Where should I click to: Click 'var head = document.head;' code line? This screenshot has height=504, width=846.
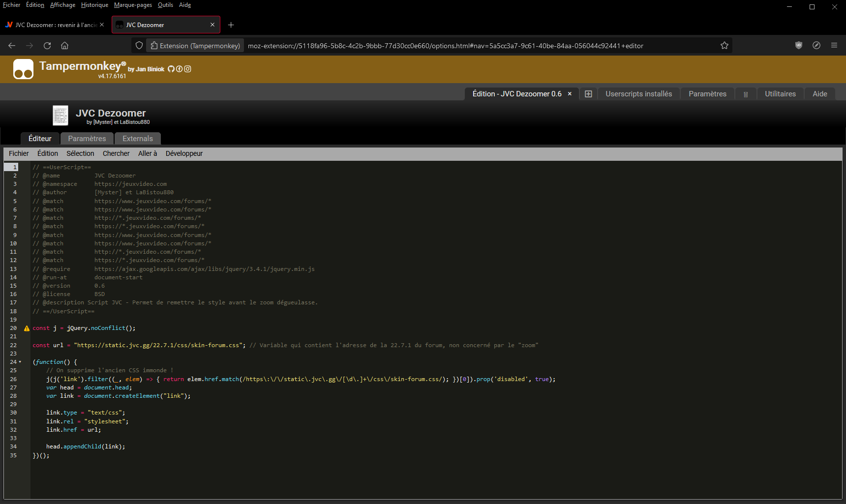(89, 387)
